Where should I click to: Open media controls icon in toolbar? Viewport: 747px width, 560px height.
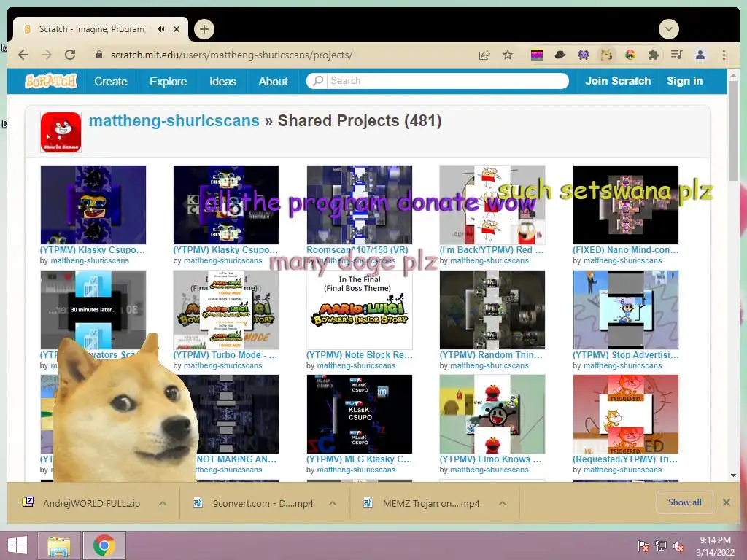tap(676, 55)
